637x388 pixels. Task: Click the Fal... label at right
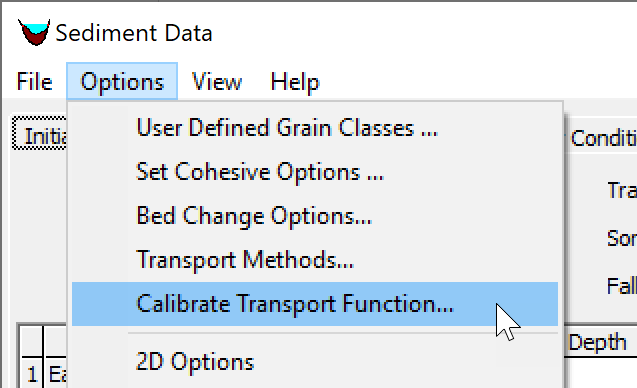pyautogui.click(x=622, y=286)
